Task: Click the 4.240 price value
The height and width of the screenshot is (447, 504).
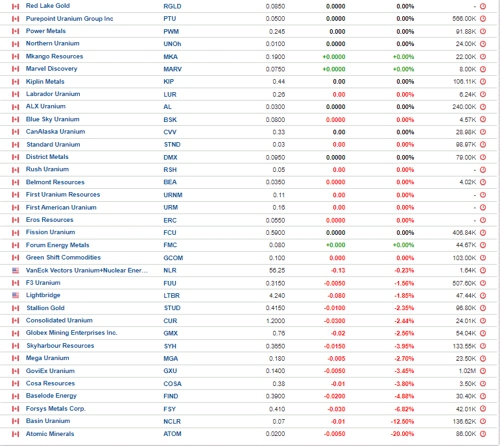Action: click(x=277, y=296)
